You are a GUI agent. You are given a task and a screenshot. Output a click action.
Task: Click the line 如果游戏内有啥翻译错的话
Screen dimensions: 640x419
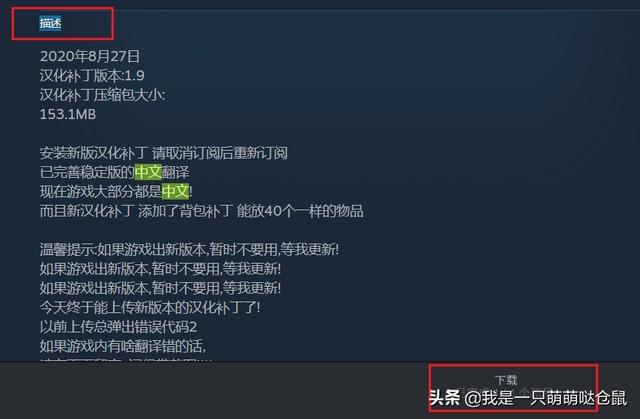point(123,346)
